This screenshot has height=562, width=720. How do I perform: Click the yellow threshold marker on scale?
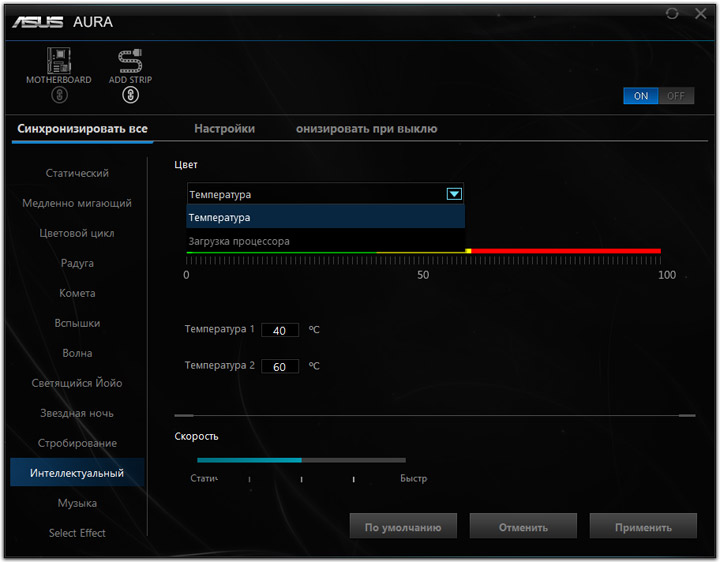[x=468, y=251]
